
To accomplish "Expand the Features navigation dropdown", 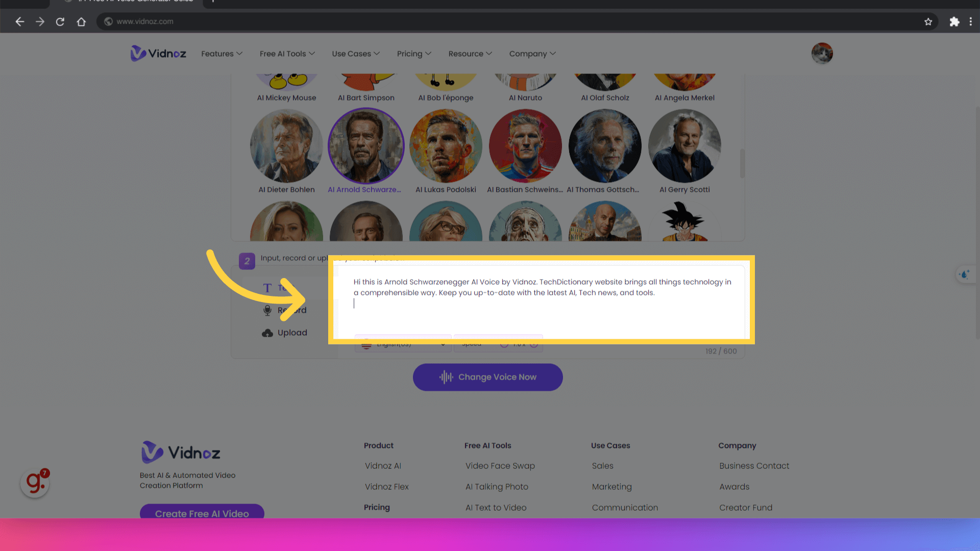I will pos(221,53).
